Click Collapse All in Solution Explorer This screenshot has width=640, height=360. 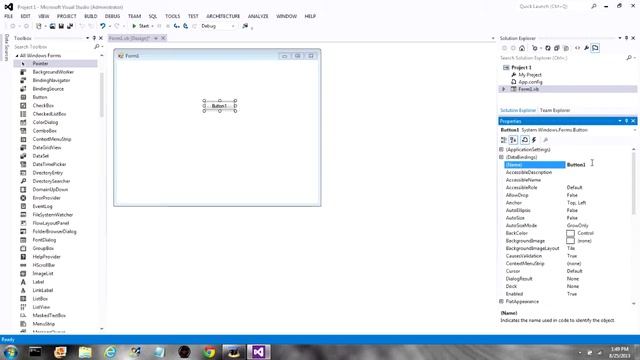point(557,48)
